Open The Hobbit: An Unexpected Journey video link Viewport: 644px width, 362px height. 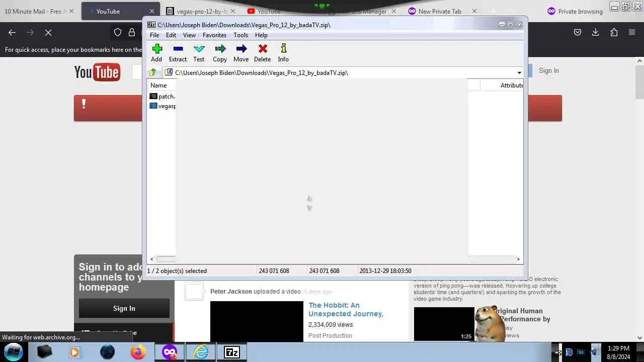point(346,309)
